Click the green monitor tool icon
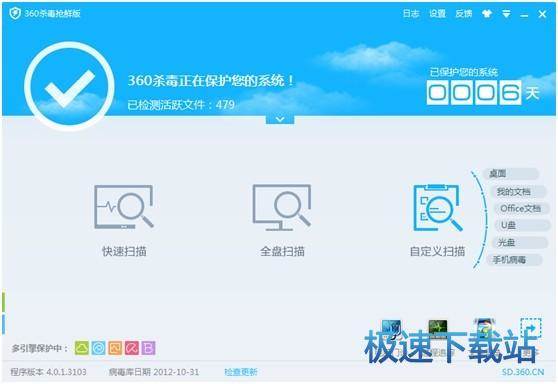The width and height of the screenshot is (558, 384). 438,329
